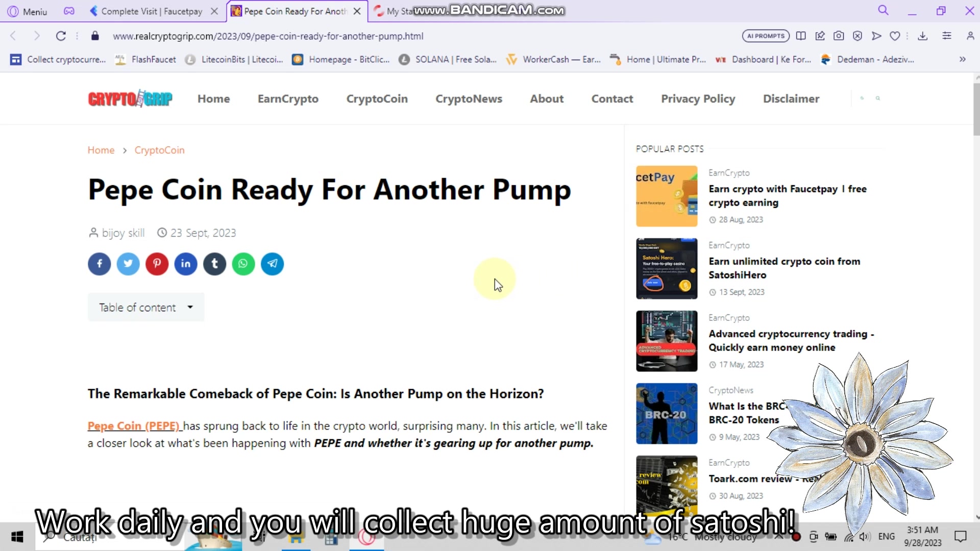Click the page vertical scrollbar thumb
This screenshot has height=551, width=980.
(976, 110)
